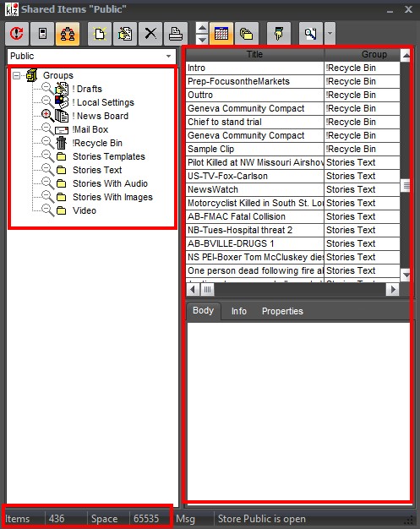Viewport: 420px width, 529px height.
Task: Collapse the Groups tree node
Action: (x=16, y=75)
